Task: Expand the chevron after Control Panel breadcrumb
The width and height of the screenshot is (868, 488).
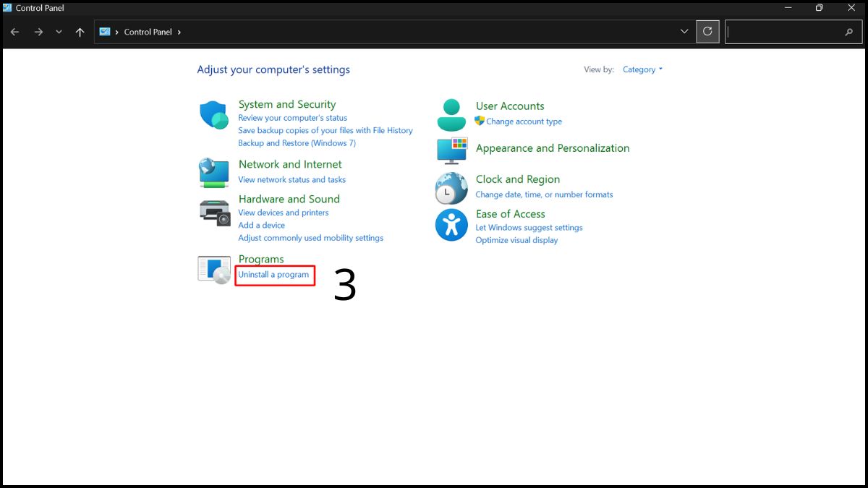Action: pos(179,32)
